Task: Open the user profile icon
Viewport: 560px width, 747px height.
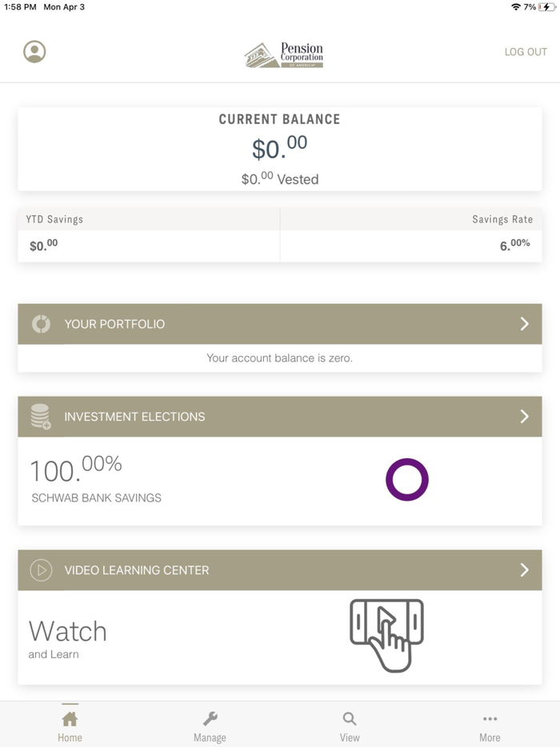Action: [34, 50]
